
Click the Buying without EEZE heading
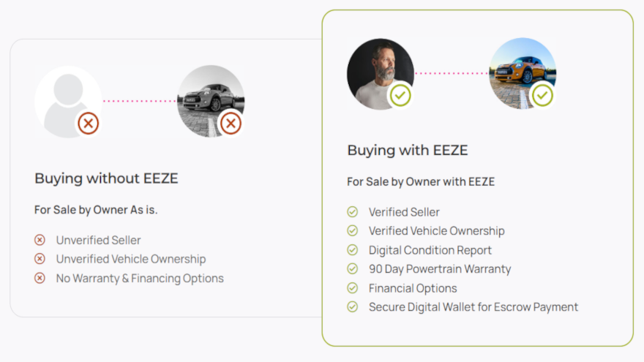click(106, 178)
